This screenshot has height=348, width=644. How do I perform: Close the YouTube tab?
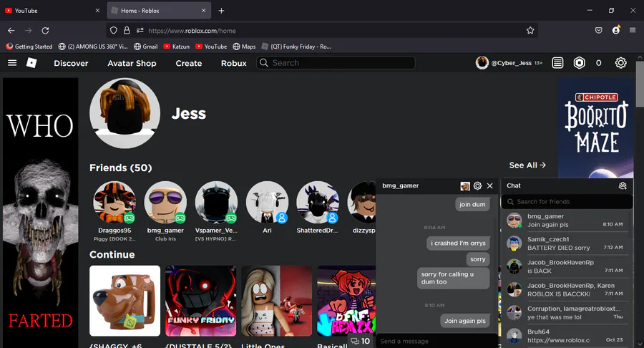point(97,11)
